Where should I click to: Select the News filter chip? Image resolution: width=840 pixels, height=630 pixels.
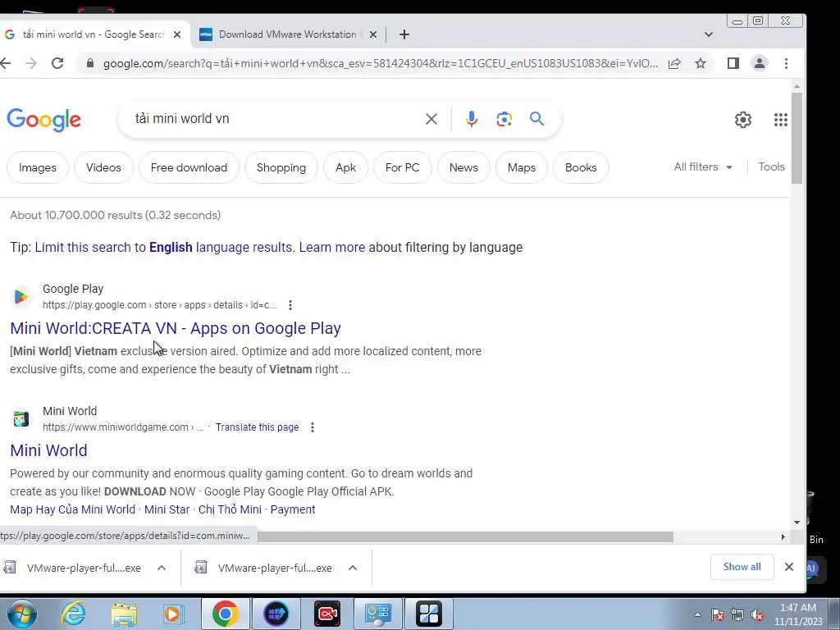(x=463, y=167)
